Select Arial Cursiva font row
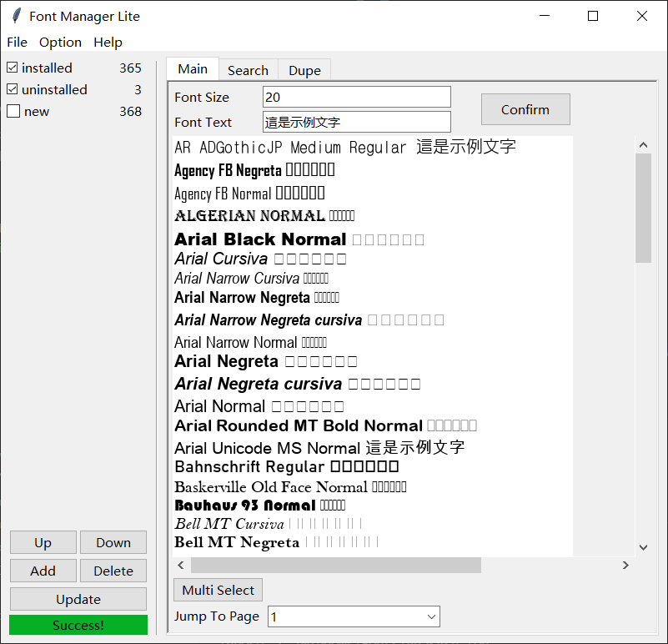Viewport: 668px width, 644px height. 260,259
